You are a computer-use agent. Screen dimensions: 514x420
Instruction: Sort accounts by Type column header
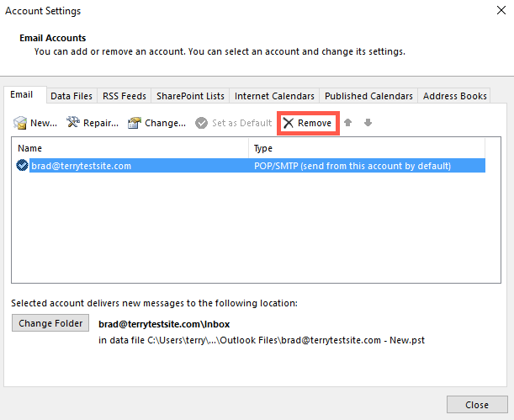click(367, 148)
